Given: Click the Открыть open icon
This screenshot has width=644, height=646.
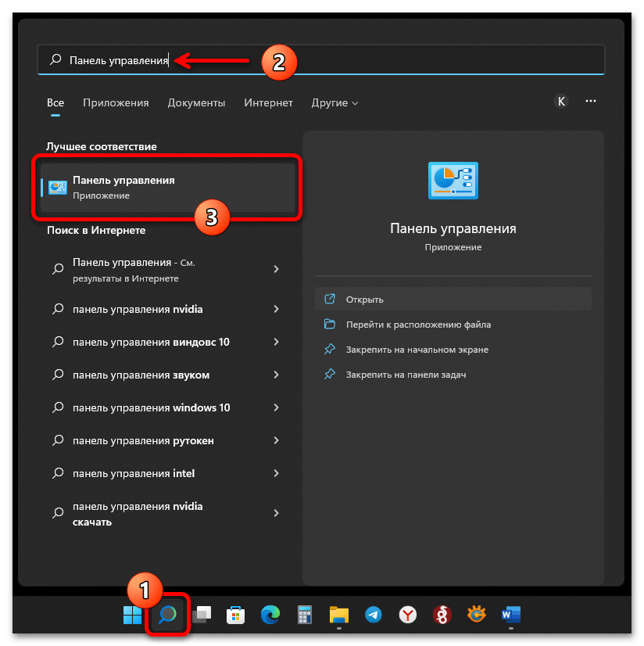Looking at the screenshot, I should (x=329, y=299).
